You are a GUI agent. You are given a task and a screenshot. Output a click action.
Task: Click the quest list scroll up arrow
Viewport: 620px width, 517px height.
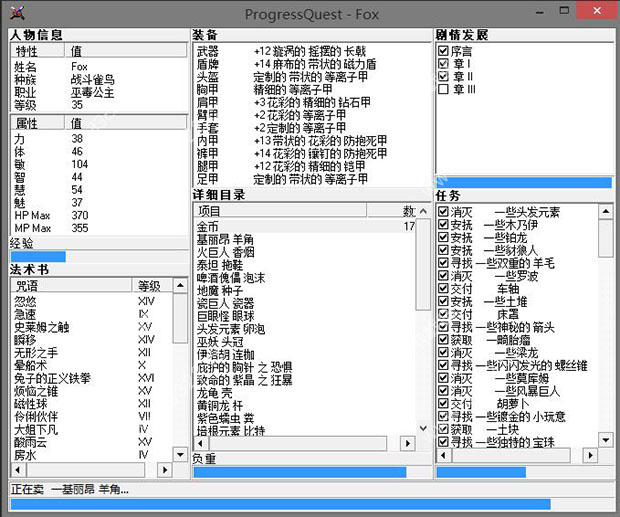tap(605, 211)
